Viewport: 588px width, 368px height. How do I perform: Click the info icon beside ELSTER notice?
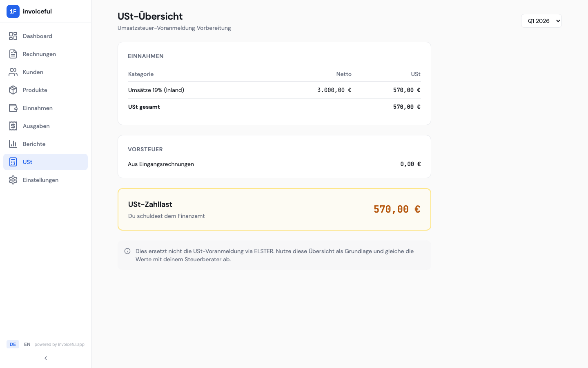tap(127, 251)
